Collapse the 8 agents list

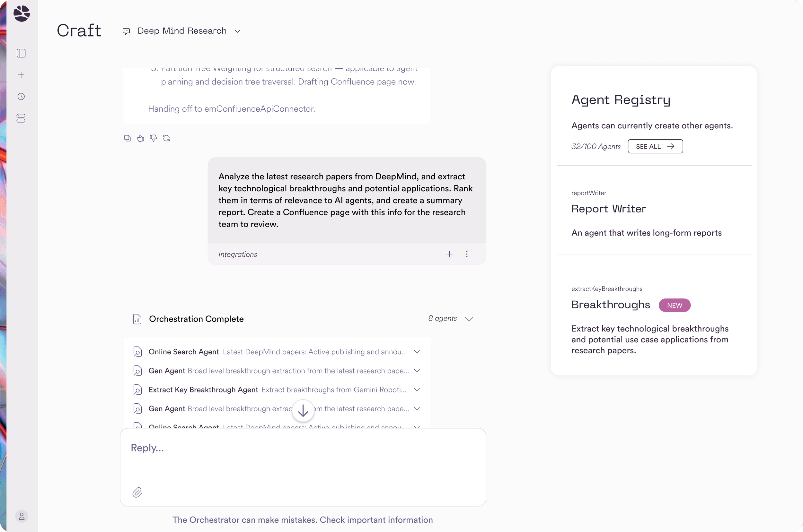(x=469, y=319)
